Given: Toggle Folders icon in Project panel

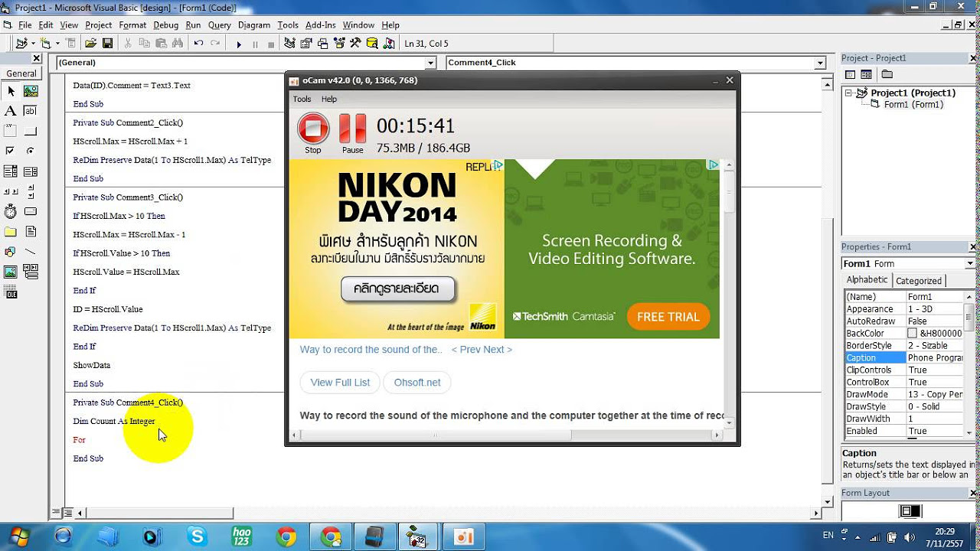Looking at the screenshot, I should (x=887, y=74).
